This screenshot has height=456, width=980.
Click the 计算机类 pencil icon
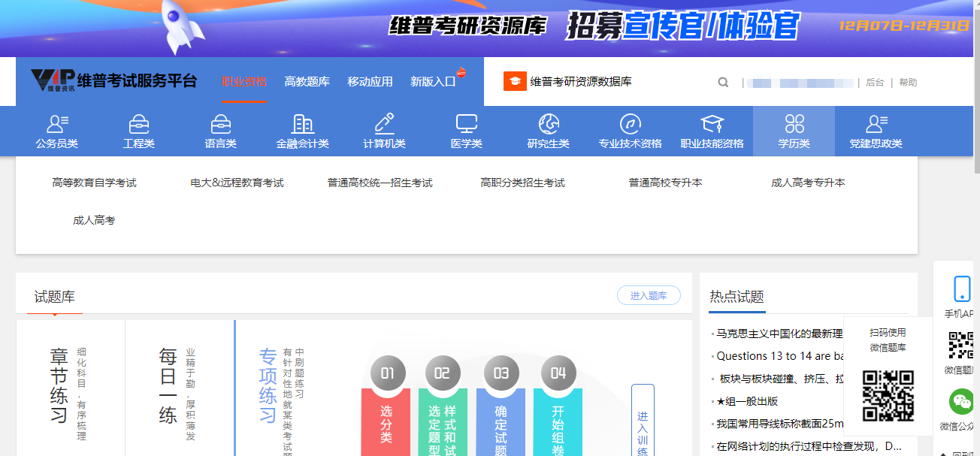[x=384, y=124]
